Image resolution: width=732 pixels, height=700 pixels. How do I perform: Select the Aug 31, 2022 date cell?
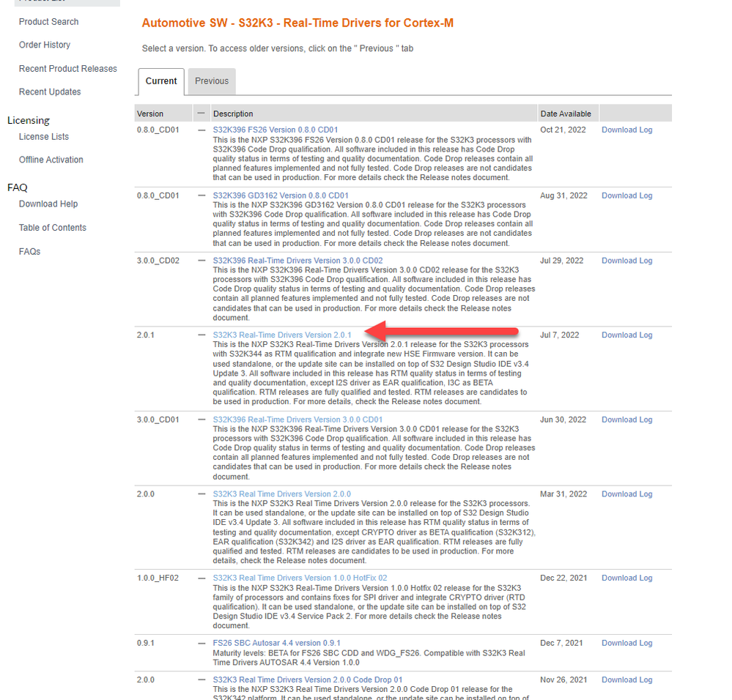pos(563,196)
